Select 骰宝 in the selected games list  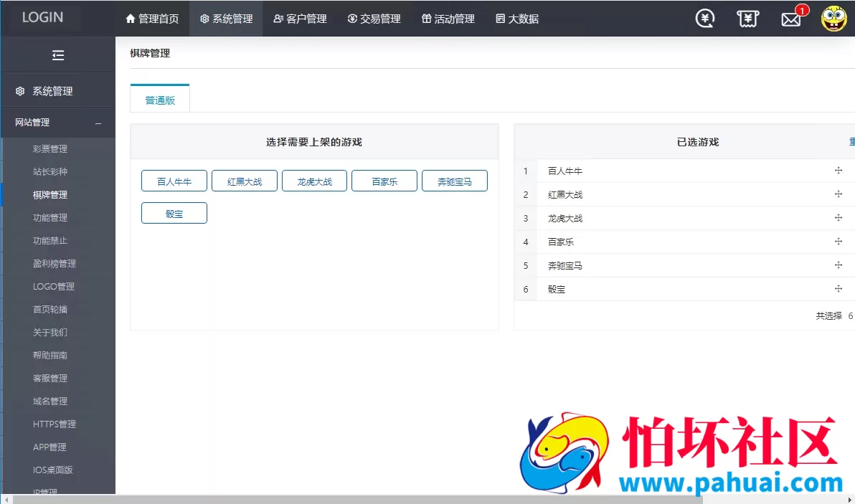(x=556, y=289)
